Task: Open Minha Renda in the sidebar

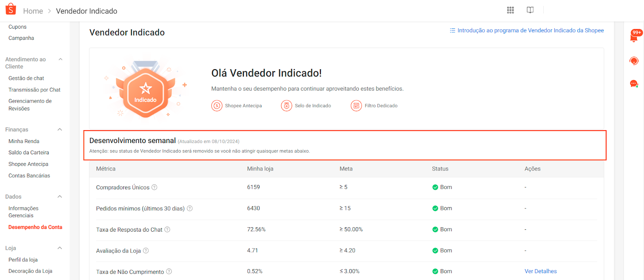Action: (24, 141)
